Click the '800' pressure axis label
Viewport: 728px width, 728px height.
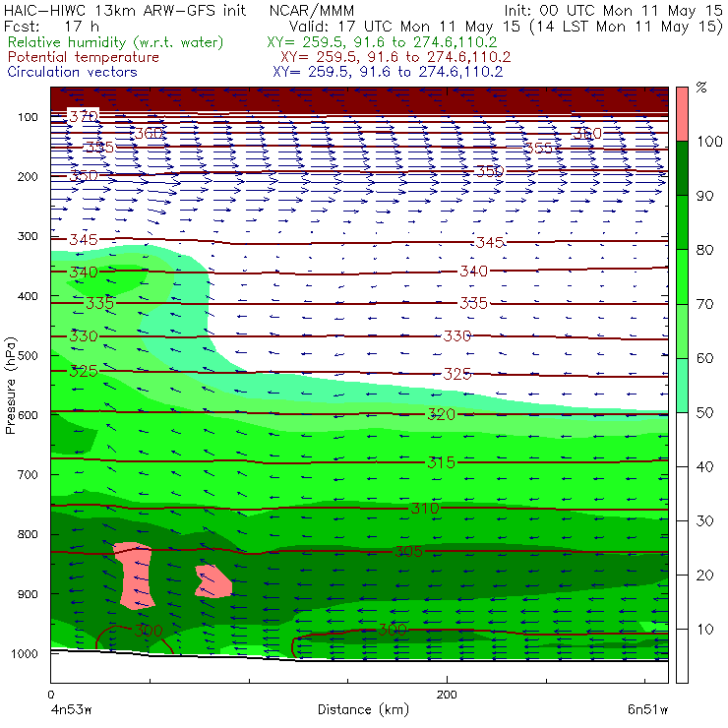point(28,534)
